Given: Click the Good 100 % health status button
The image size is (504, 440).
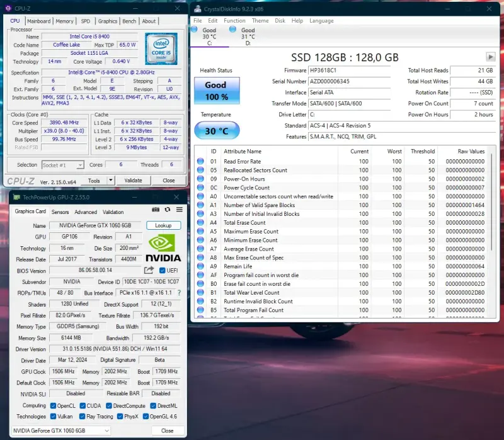Looking at the screenshot, I should pyautogui.click(x=217, y=91).
